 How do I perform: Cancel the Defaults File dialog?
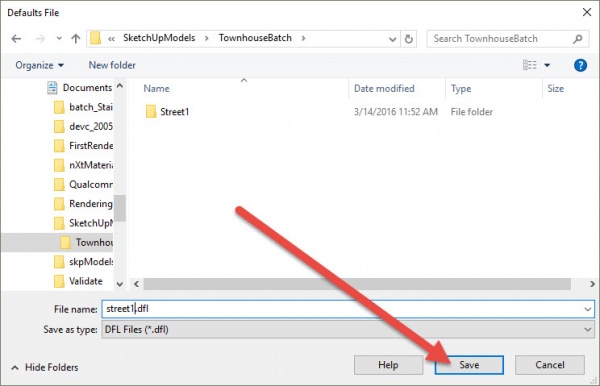pyautogui.click(x=549, y=365)
